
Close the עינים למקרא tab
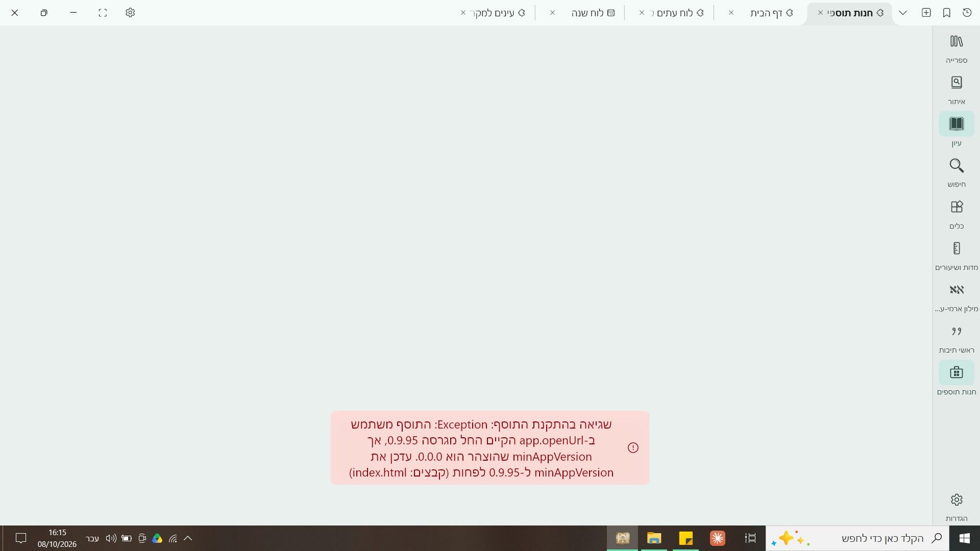coord(463,13)
